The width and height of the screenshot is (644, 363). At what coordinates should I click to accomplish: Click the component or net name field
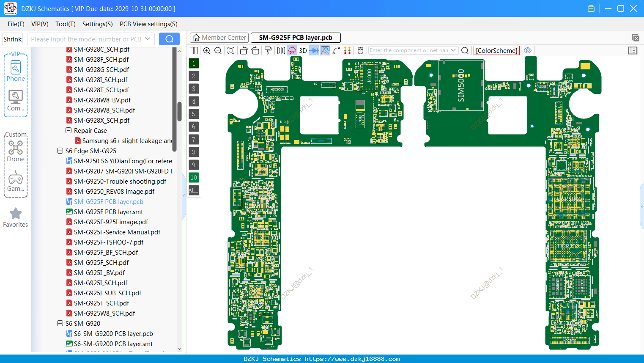408,50
